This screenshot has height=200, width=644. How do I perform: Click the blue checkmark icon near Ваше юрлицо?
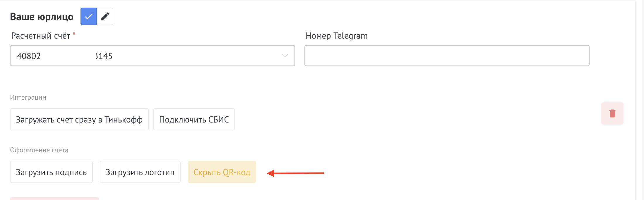point(88,16)
